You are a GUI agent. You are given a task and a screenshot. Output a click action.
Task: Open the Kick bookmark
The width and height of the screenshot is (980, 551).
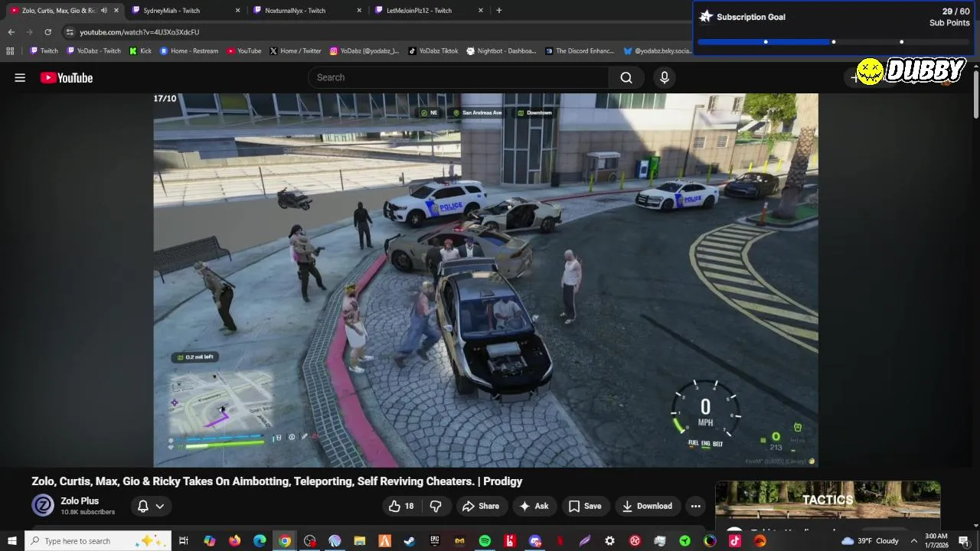(140, 51)
